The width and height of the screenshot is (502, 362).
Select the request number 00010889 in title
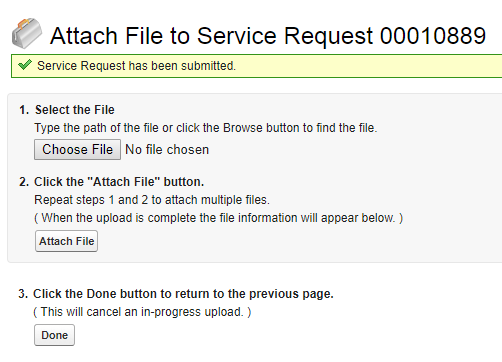(x=433, y=36)
